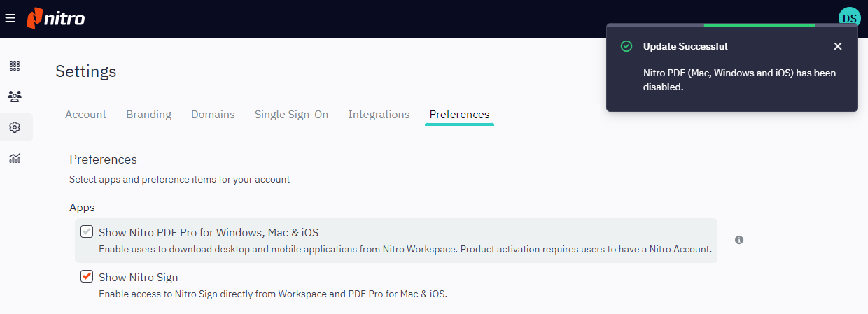Click the green success checkmark icon

tap(626, 46)
